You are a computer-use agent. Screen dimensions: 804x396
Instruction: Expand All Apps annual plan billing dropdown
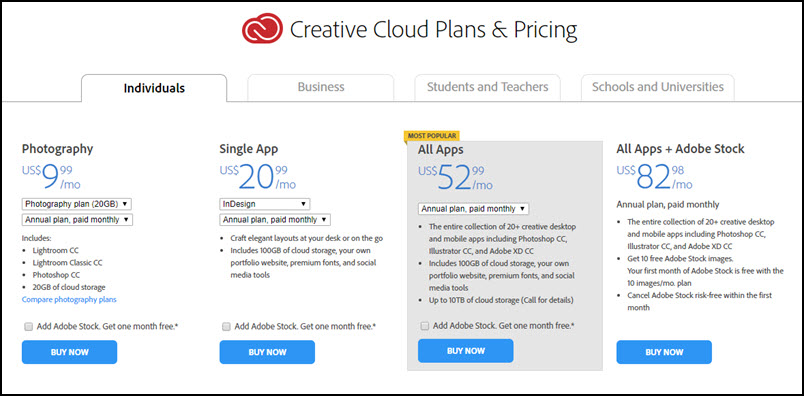(473, 209)
